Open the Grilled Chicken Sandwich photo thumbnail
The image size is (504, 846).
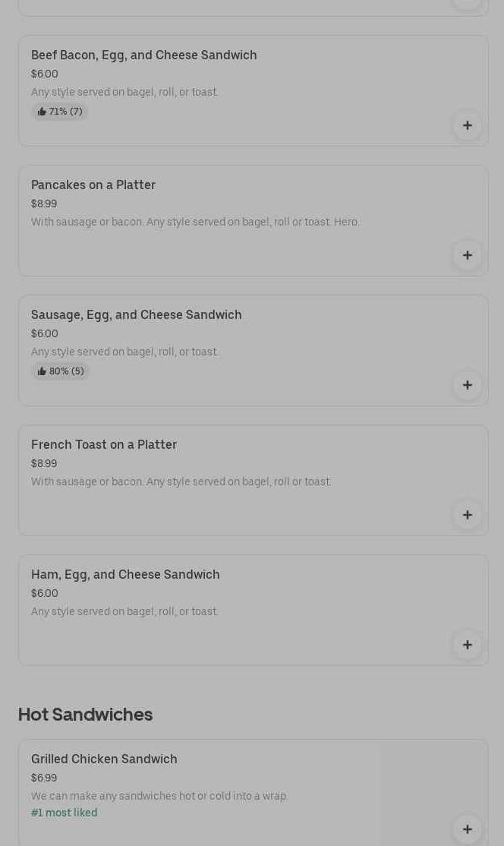click(x=433, y=790)
